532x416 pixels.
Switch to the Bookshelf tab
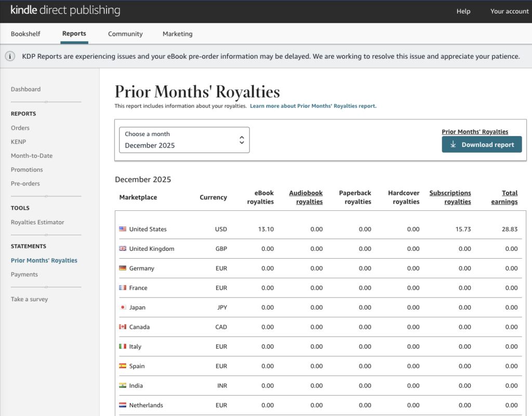25,34
